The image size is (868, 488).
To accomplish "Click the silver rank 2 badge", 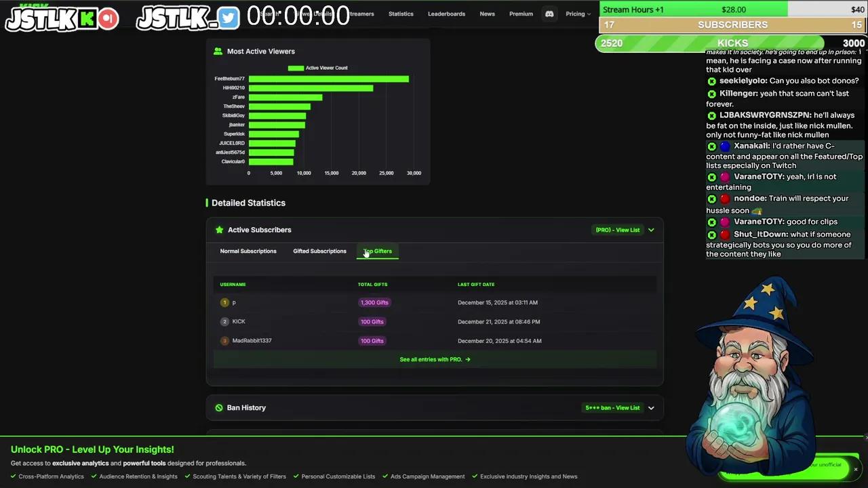I will (224, 322).
